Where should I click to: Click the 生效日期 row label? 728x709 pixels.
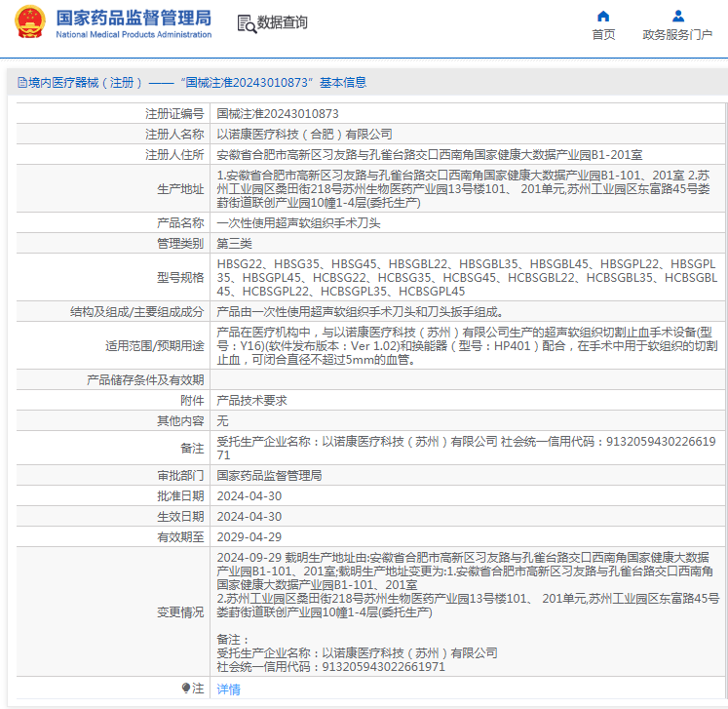pos(180,517)
